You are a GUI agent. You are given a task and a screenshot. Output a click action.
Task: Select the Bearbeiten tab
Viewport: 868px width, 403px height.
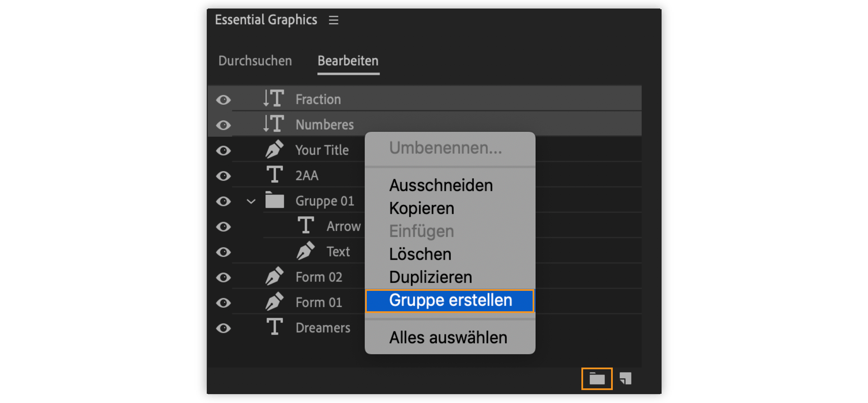[x=348, y=60]
